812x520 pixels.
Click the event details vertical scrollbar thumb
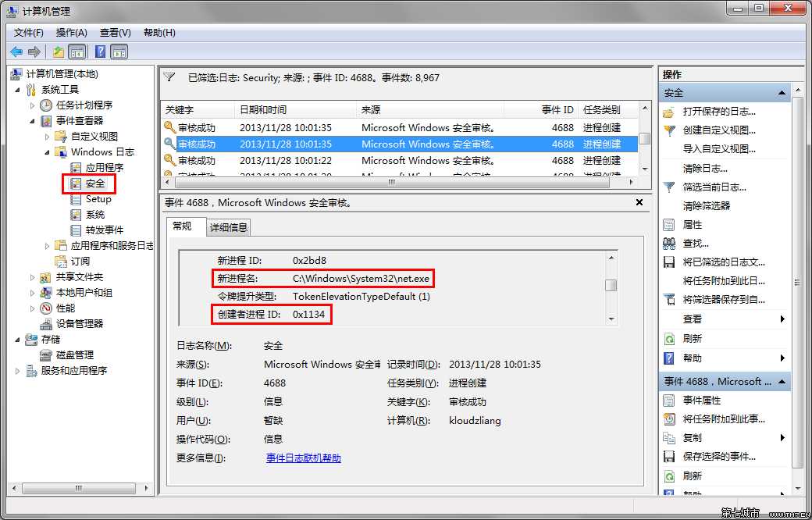[x=611, y=286]
